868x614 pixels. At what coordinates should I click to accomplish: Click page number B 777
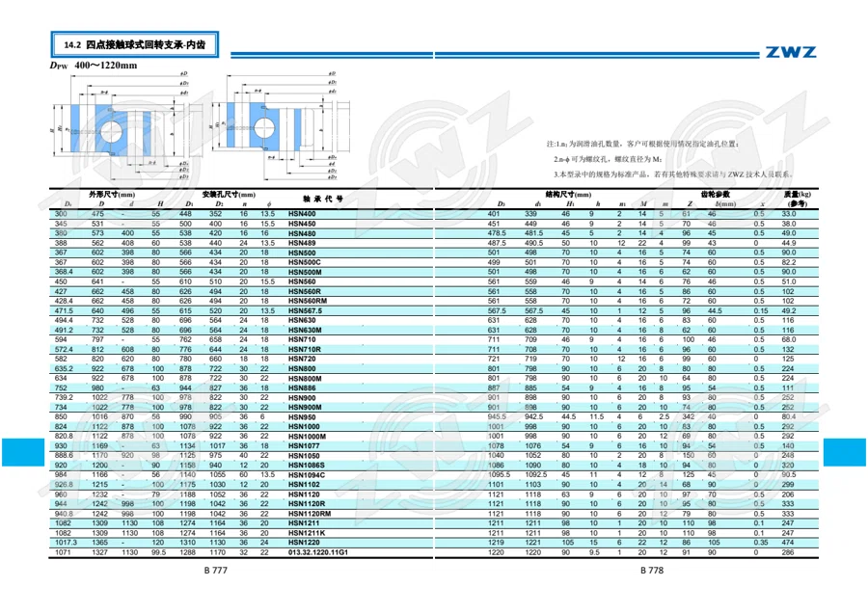(x=216, y=571)
